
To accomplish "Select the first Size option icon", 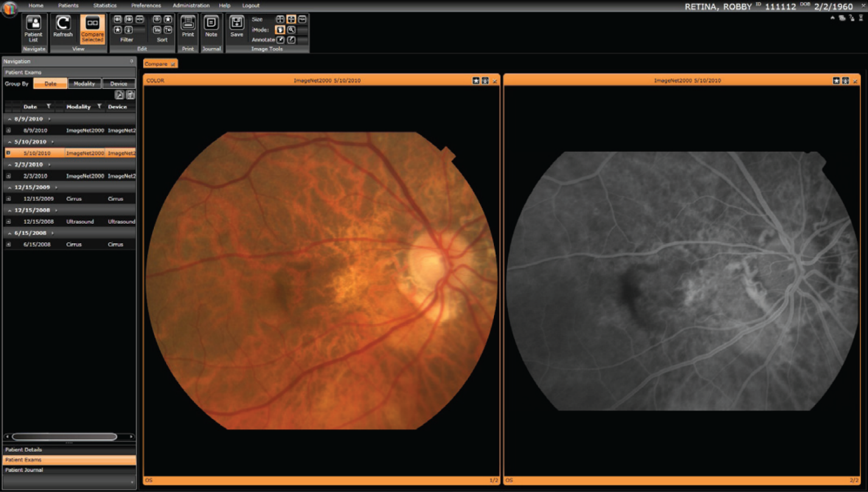I will 280,19.
